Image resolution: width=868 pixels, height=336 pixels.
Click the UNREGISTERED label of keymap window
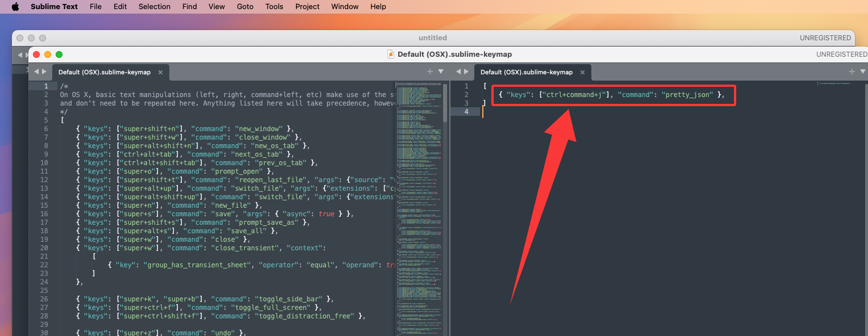(x=842, y=54)
